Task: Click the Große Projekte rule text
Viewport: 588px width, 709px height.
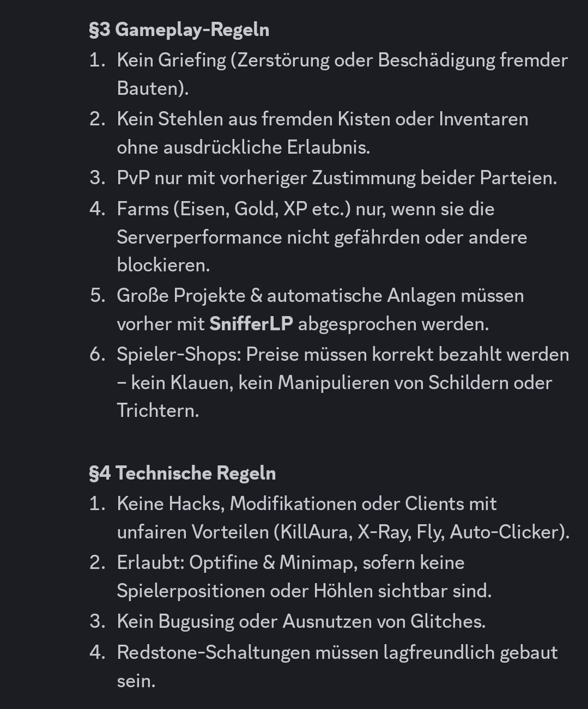Action: [x=320, y=295]
